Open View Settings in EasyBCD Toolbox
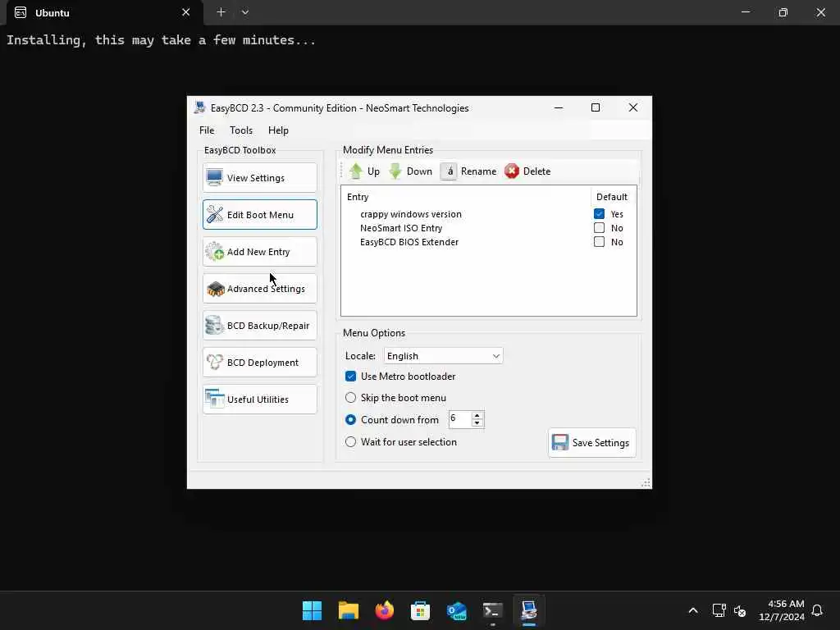Screen dimensions: 840x630 [x=260, y=178]
